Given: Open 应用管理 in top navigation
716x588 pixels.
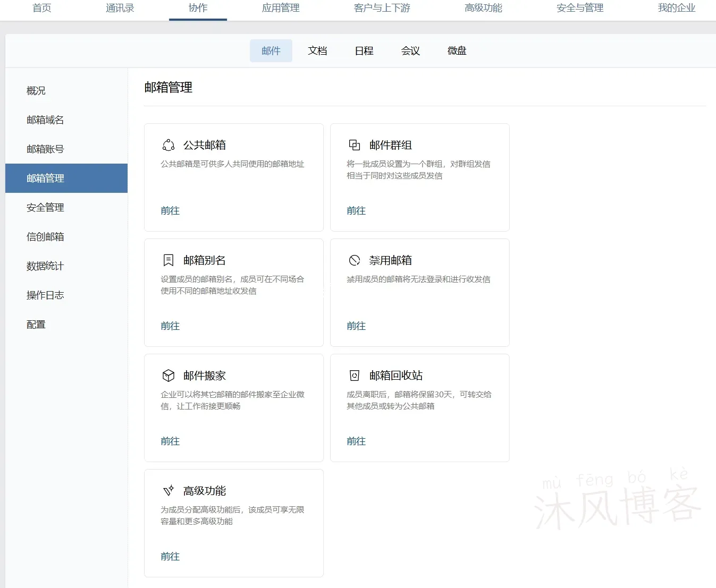Looking at the screenshot, I should tap(281, 8).
